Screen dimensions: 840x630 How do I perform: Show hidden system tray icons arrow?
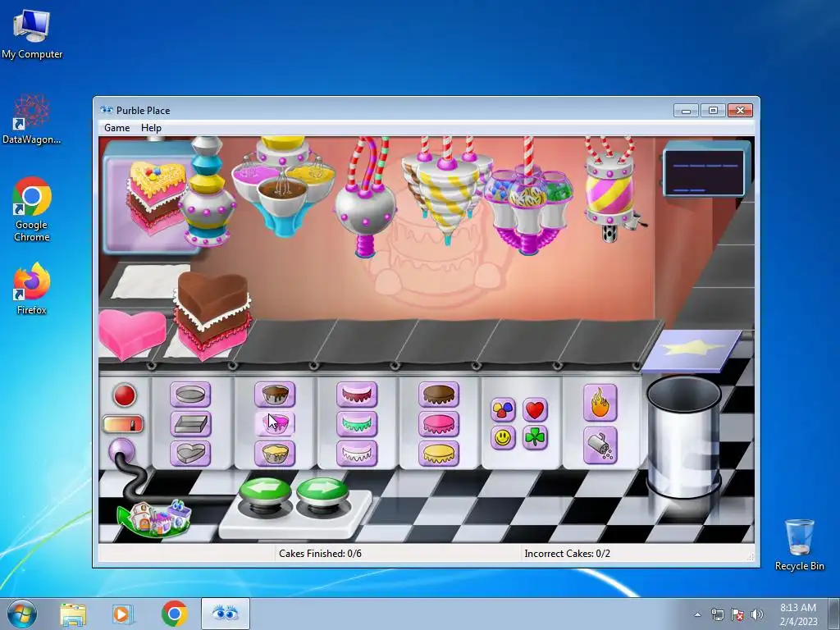pyautogui.click(x=697, y=614)
